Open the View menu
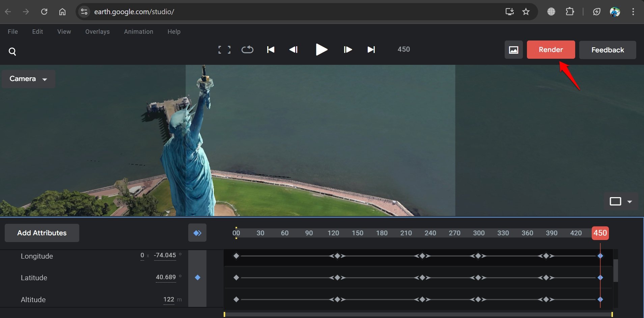This screenshot has width=644, height=318. click(x=64, y=31)
